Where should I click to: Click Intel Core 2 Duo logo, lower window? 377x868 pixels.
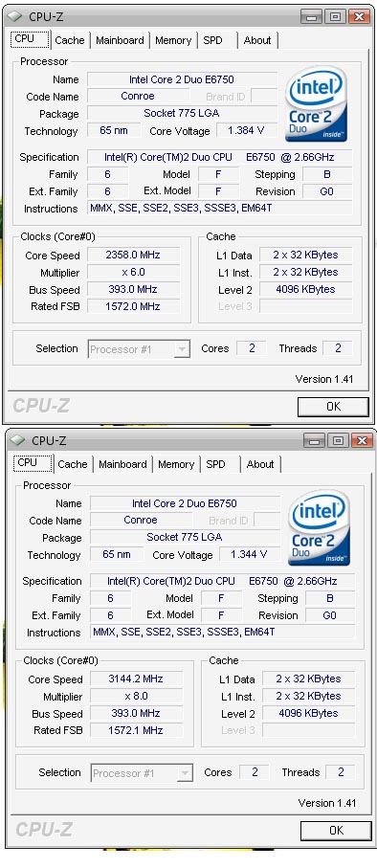[319, 528]
